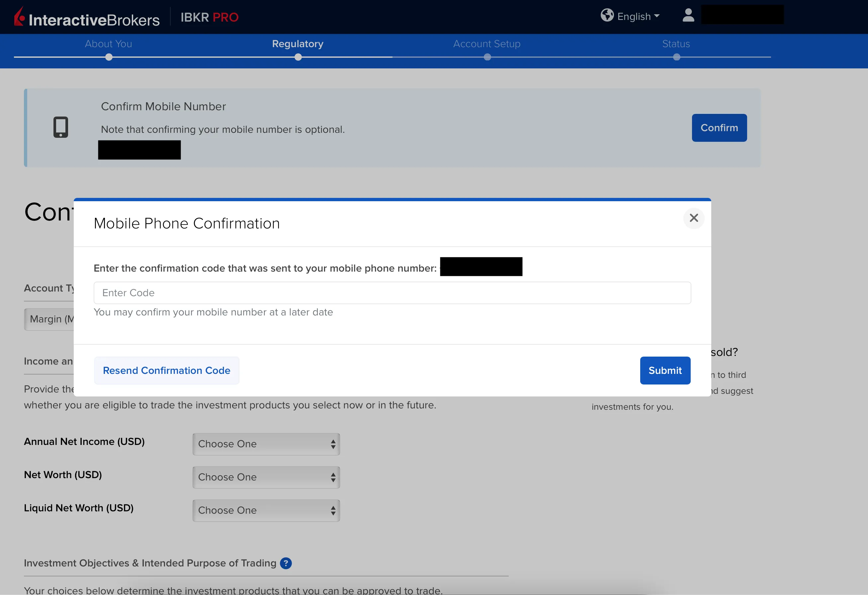
Task: Click the IBKR PRO label
Action: 210,17
